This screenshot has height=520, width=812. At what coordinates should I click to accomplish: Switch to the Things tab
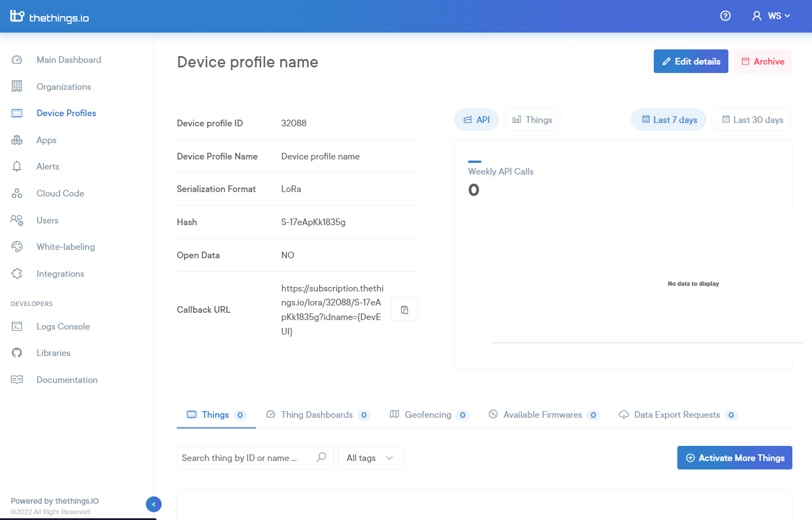216,415
